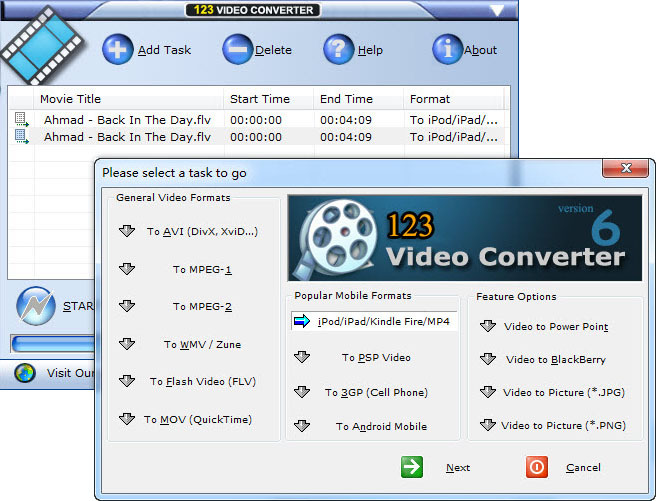656x501 pixels.
Task: Choose To MOV (QuickTime) format
Action: tap(198, 419)
